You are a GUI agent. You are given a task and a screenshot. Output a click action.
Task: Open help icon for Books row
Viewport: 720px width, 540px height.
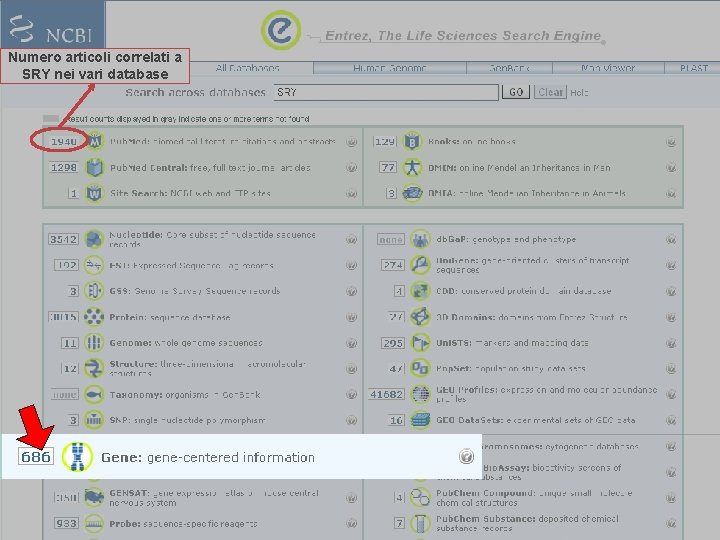pos(671,142)
